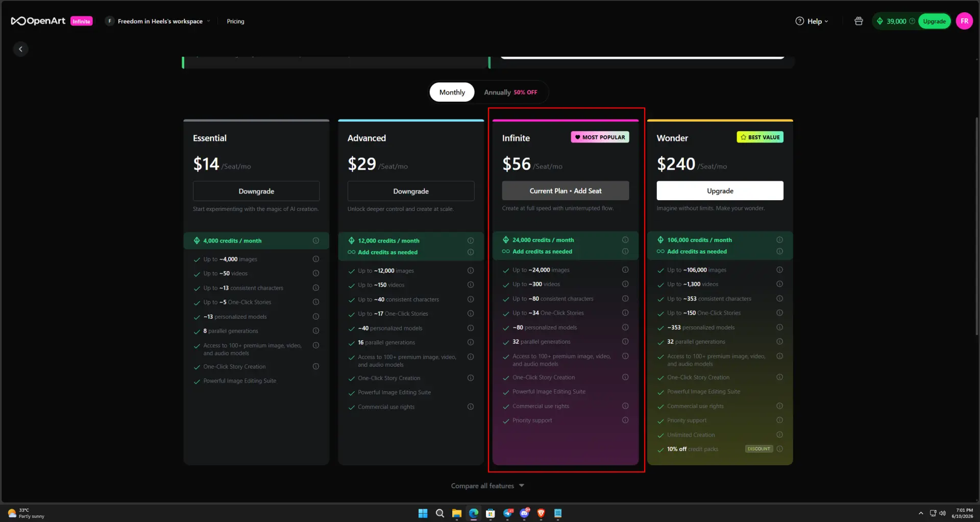
Task: Show info for Infinite ~300 videos
Action: point(625,284)
